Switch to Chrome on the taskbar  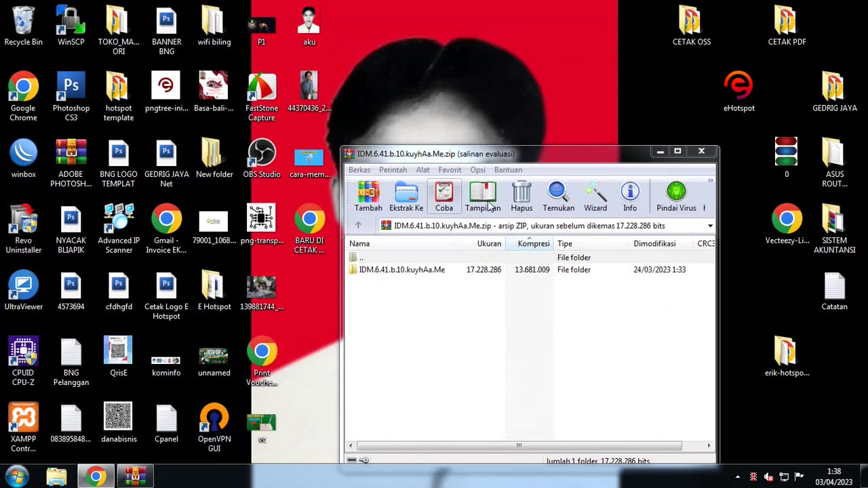[x=96, y=477]
